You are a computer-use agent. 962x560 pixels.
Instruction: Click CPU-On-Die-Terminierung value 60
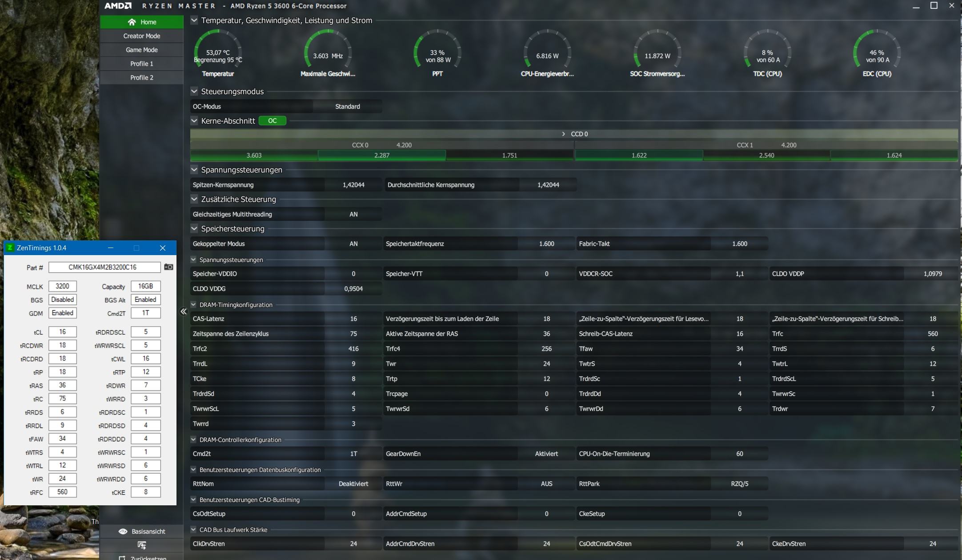[x=740, y=454]
